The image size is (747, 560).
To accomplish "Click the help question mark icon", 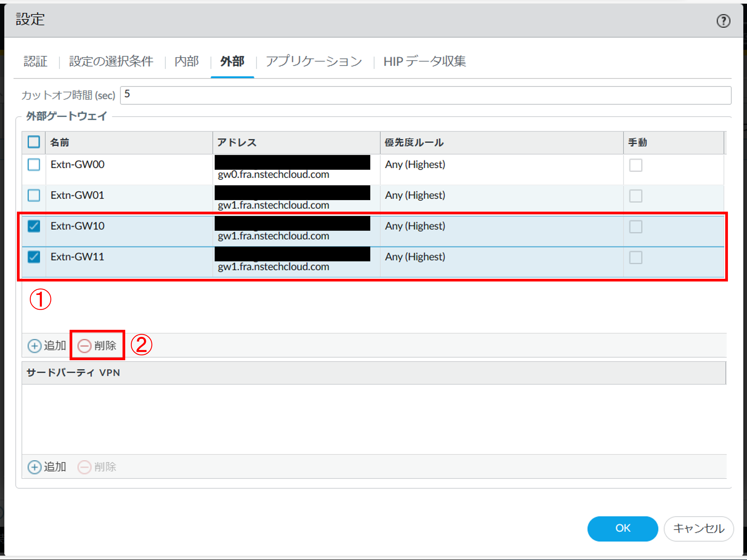I will click(x=723, y=21).
